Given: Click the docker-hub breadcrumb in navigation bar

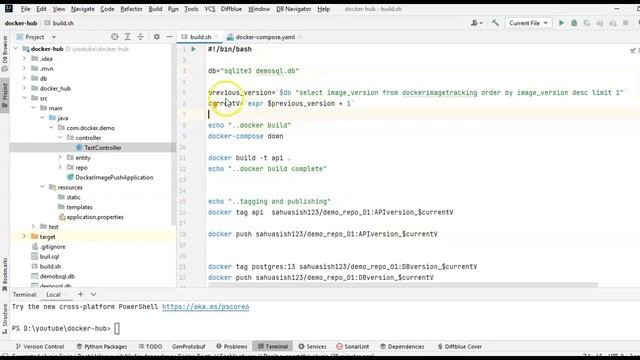Looking at the screenshot, I should 21,23.
